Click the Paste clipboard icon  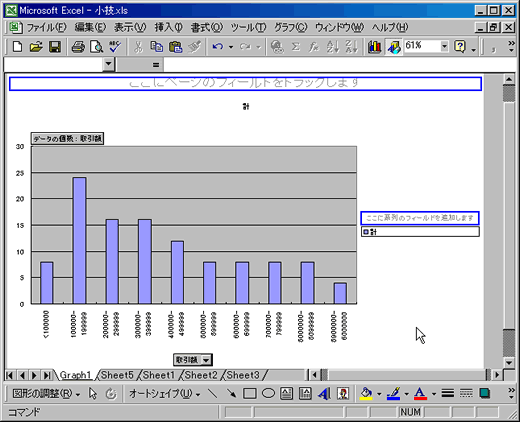pyautogui.click(x=176, y=47)
